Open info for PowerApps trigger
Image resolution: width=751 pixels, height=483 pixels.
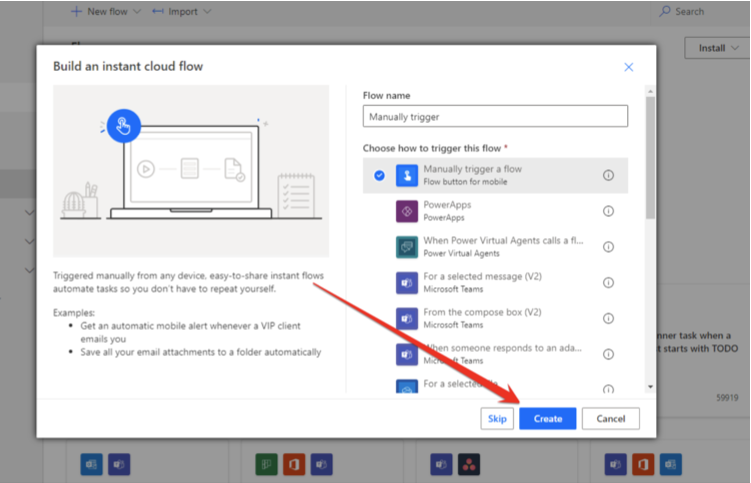(608, 211)
